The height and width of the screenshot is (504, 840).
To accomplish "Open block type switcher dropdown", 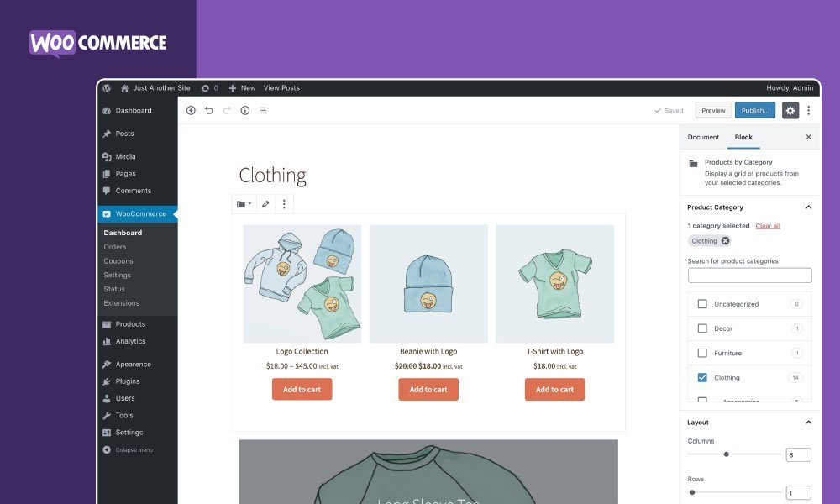I will (x=244, y=204).
